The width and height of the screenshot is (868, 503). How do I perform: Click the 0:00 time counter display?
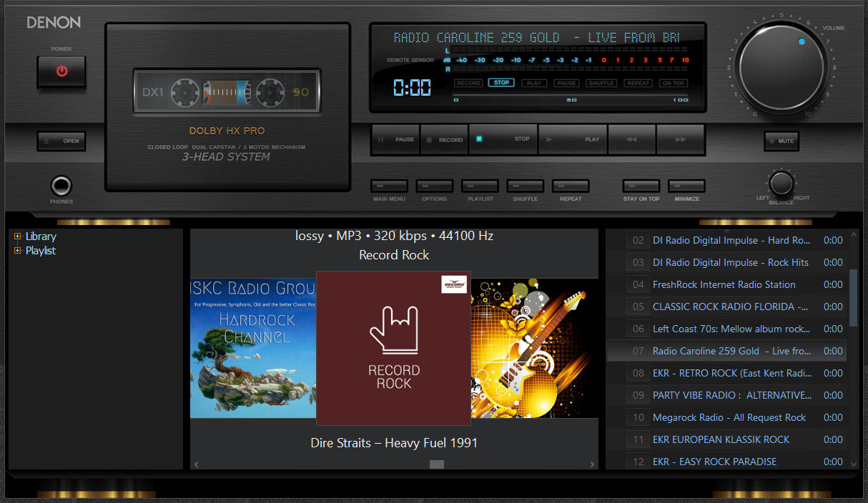click(x=412, y=88)
